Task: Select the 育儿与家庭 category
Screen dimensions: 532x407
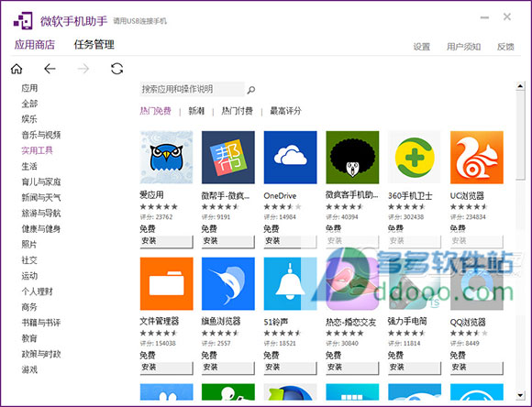Action: click(x=41, y=182)
